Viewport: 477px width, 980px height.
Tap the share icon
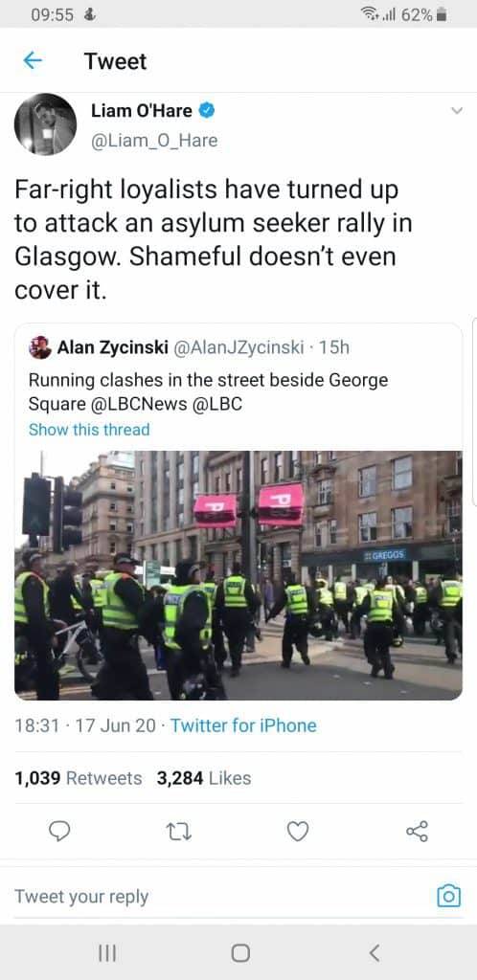coord(417,832)
